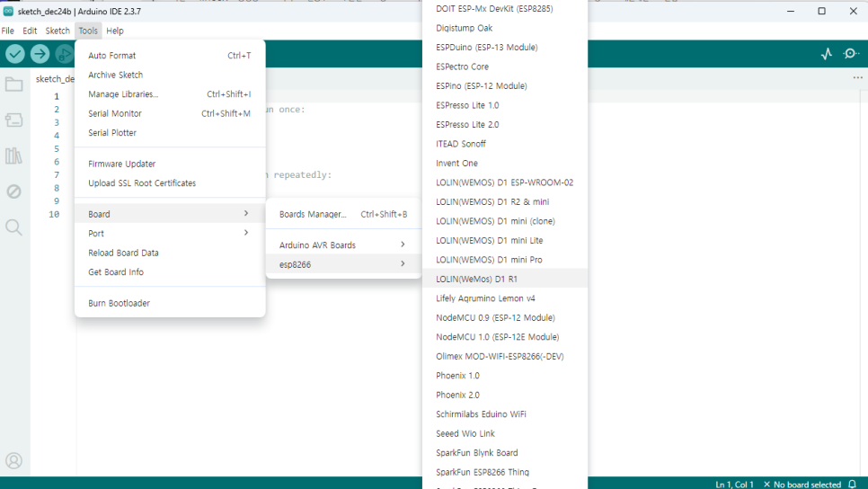Select Schirmilabs Eduino WiFi board
868x489 pixels.
pos(505,414)
